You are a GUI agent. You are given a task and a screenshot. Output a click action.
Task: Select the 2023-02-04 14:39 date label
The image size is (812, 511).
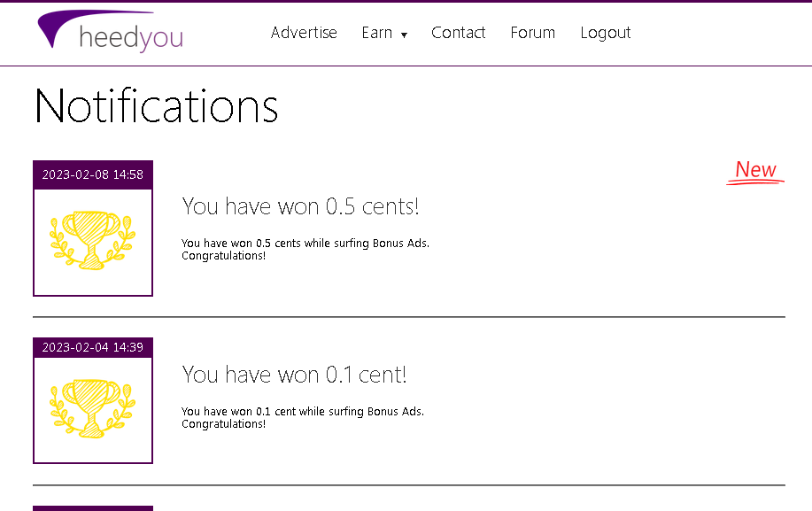click(x=93, y=347)
